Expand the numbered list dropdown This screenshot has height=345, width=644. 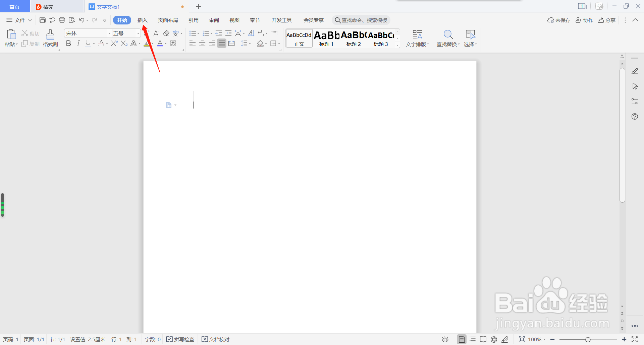[x=211, y=33]
